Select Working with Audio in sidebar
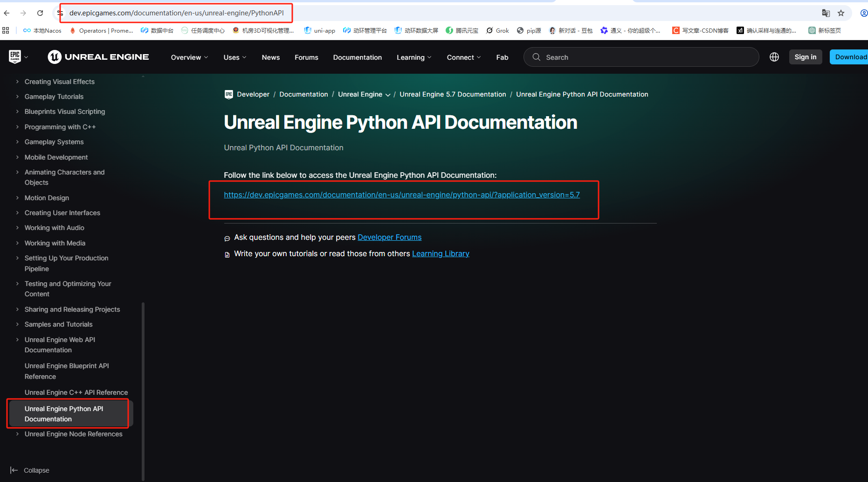868x482 pixels. coord(55,228)
